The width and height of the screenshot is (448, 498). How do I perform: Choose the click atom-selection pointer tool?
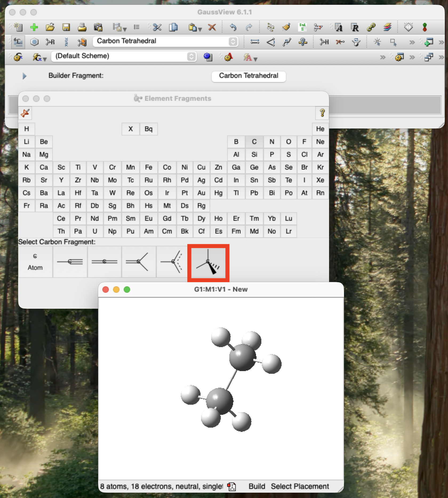click(x=377, y=42)
